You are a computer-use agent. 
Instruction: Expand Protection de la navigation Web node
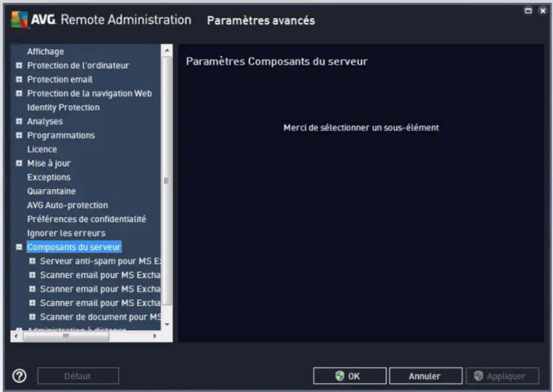point(19,93)
